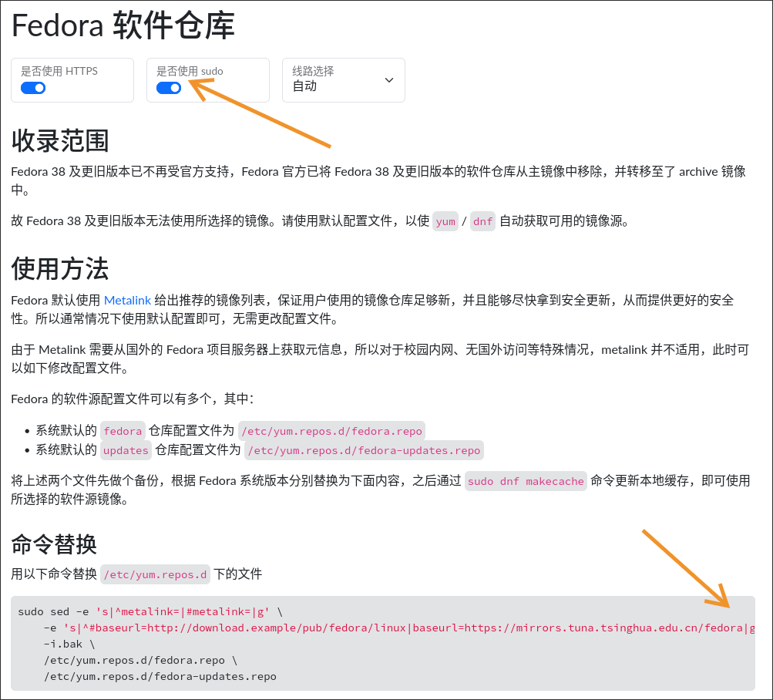Image resolution: width=773 pixels, height=700 pixels.
Task: Open the 线路选择 dropdown
Action: 343,80
